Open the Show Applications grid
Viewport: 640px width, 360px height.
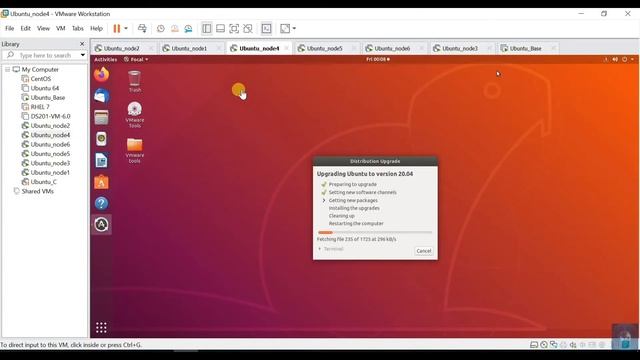point(101,327)
